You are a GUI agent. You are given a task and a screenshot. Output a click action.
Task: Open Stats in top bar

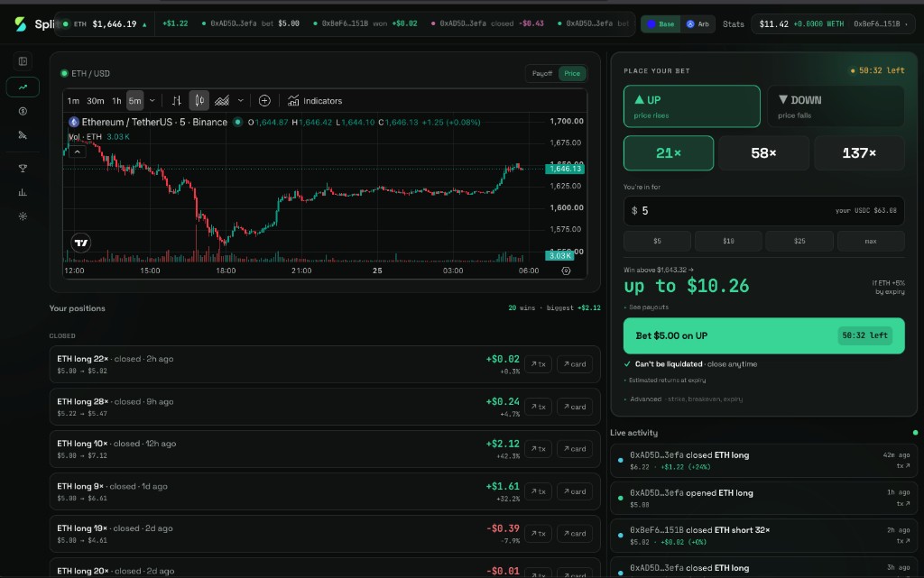point(733,24)
